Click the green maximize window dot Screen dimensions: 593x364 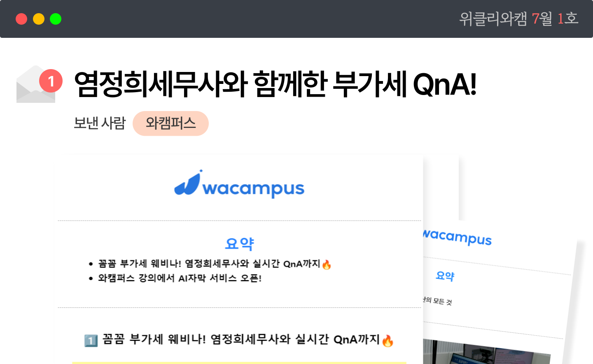pos(56,19)
